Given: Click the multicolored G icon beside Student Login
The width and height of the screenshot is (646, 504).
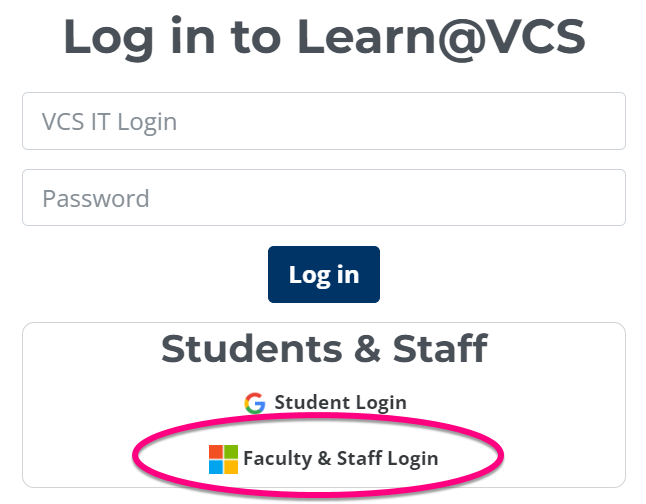Looking at the screenshot, I should [x=254, y=403].
